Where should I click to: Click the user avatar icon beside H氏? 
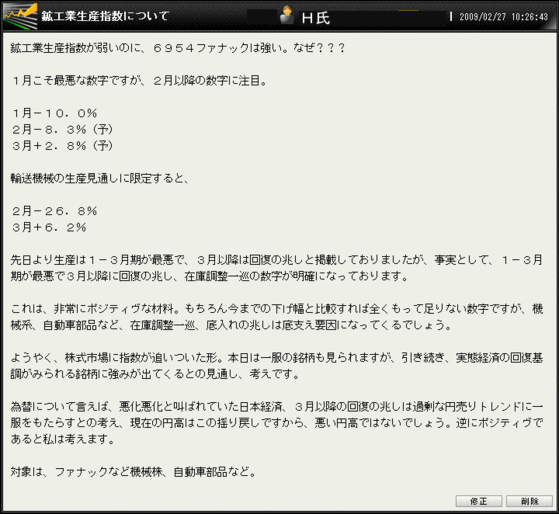(287, 15)
